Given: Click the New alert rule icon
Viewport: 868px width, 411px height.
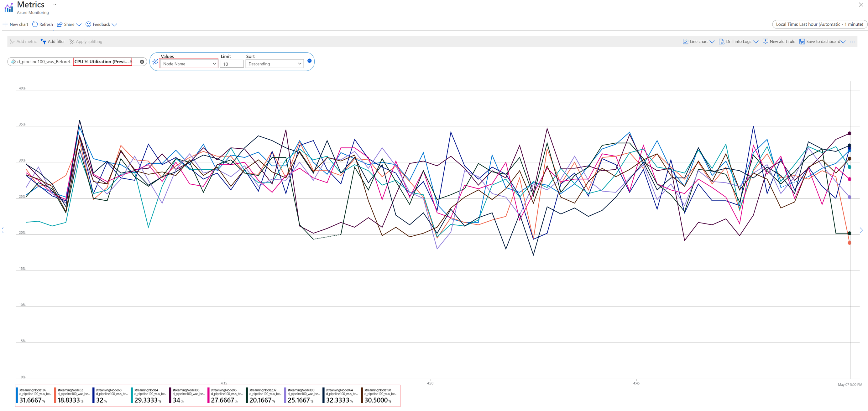Looking at the screenshot, I should (x=765, y=41).
